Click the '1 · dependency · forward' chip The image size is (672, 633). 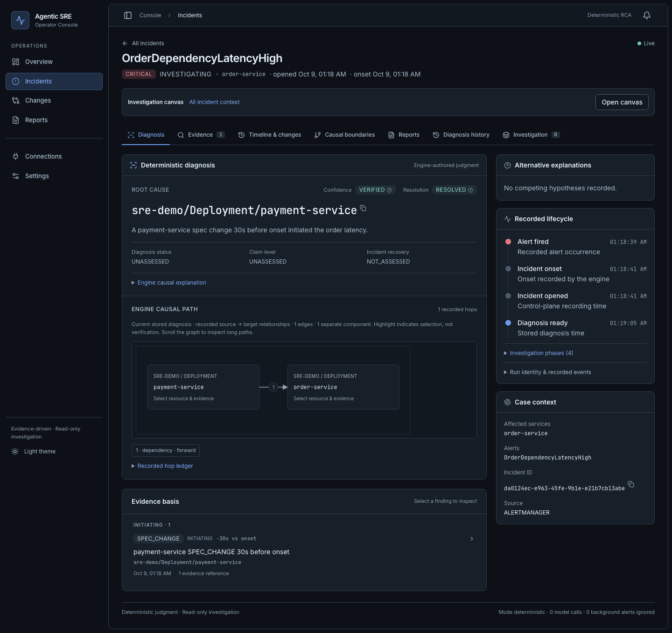[166, 450]
